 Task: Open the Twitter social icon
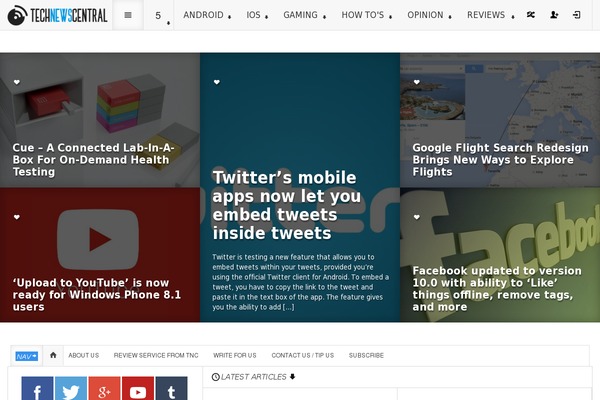(x=71, y=389)
